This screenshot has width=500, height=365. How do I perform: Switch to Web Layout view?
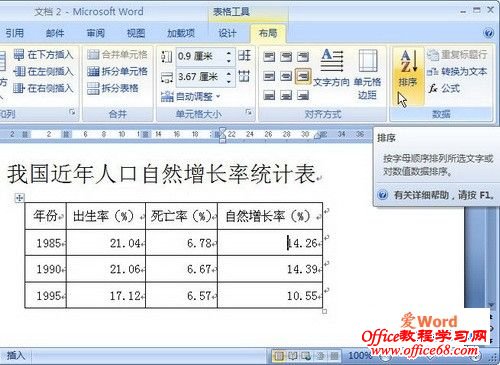(x=306, y=356)
